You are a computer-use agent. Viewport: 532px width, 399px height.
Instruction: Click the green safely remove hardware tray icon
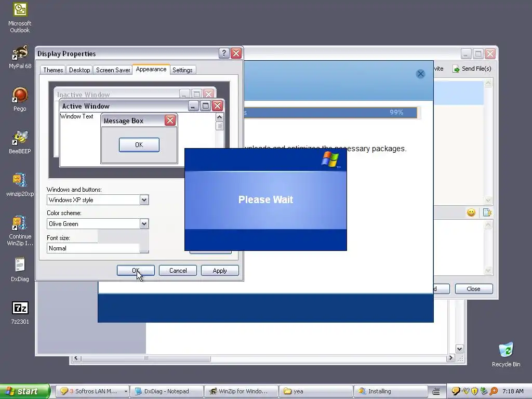[484, 391]
